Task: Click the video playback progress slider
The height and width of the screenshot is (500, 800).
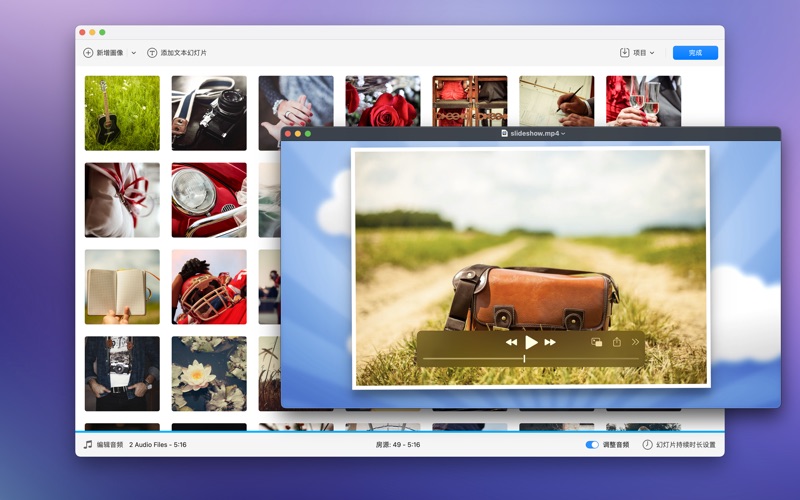Action: tap(525, 359)
